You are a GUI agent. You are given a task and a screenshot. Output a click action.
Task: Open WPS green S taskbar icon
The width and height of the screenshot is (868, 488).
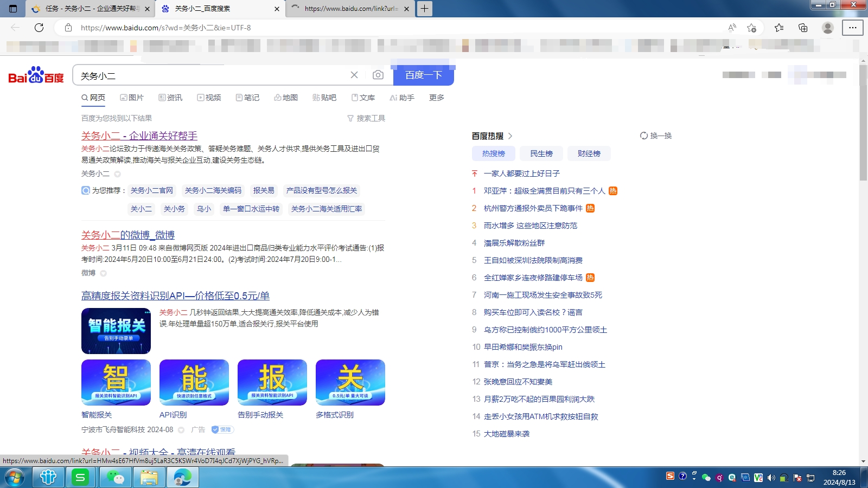(x=80, y=478)
